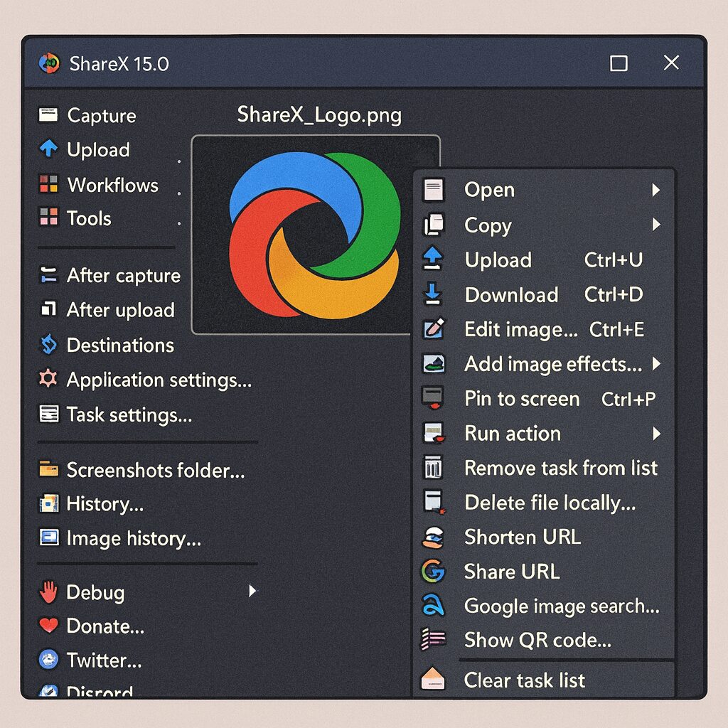Choose Clear task list
This screenshot has width=728, height=728.
point(543,680)
